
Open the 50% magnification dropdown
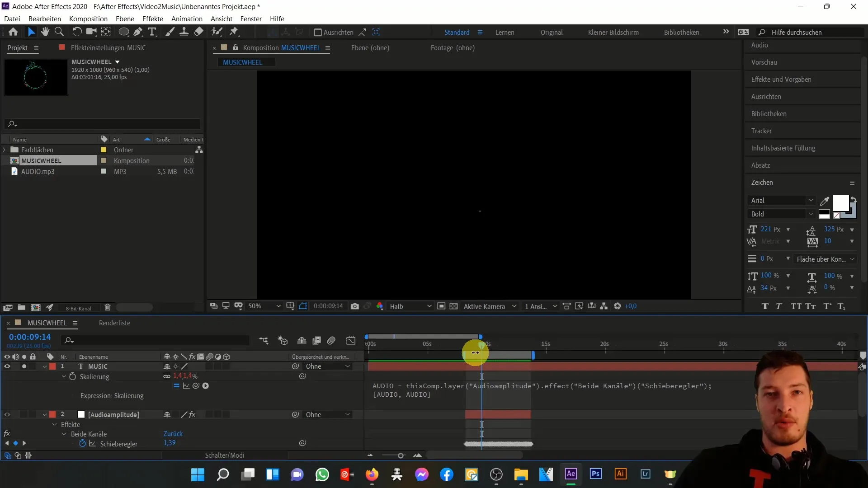[x=264, y=306]
